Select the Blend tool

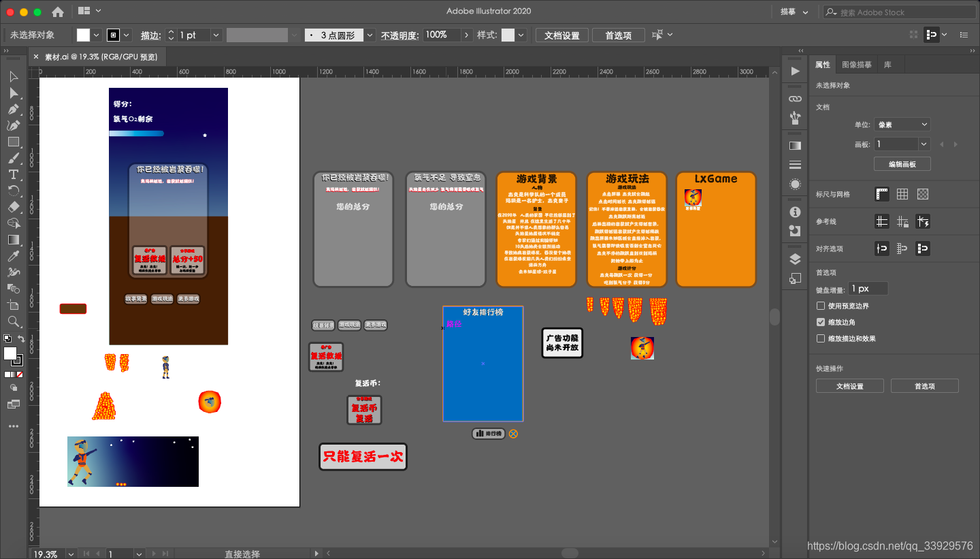(13, 289)
